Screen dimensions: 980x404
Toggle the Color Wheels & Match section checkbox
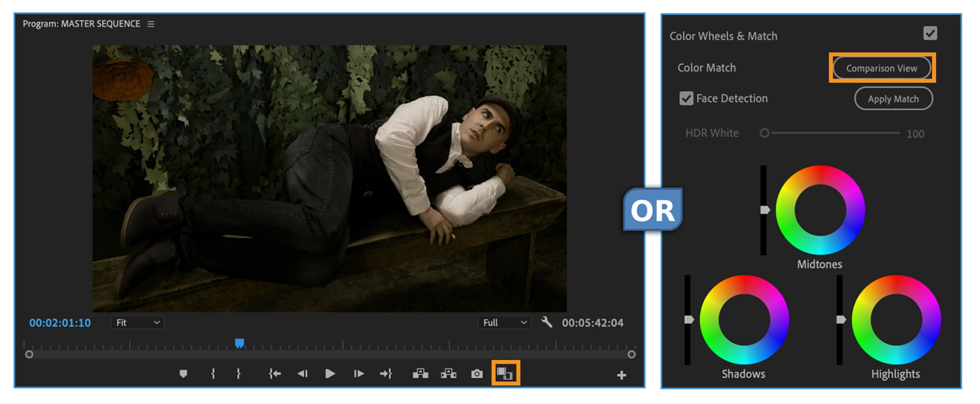(930, 33)
